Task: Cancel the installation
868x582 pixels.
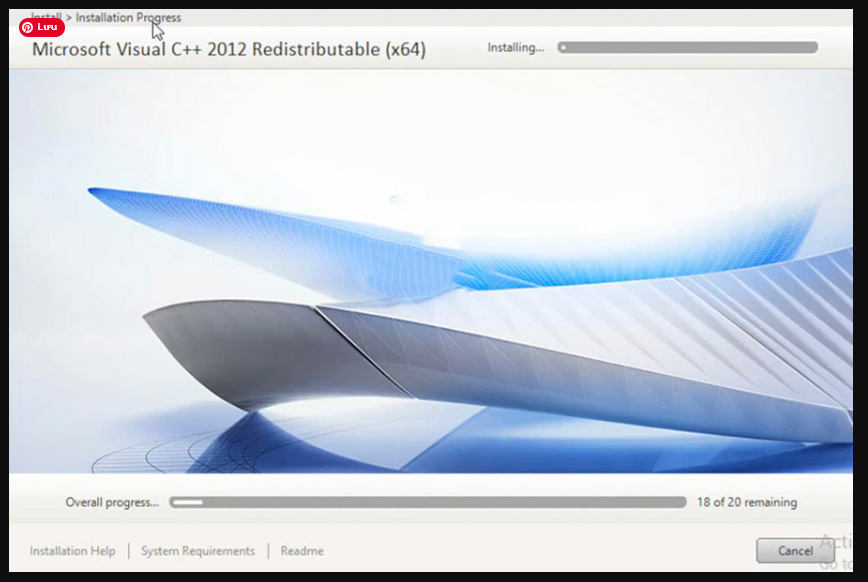Action: [794, 551]
